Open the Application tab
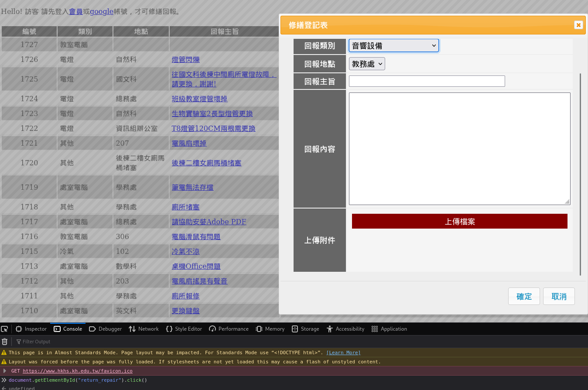 click(x=389, y=329)
